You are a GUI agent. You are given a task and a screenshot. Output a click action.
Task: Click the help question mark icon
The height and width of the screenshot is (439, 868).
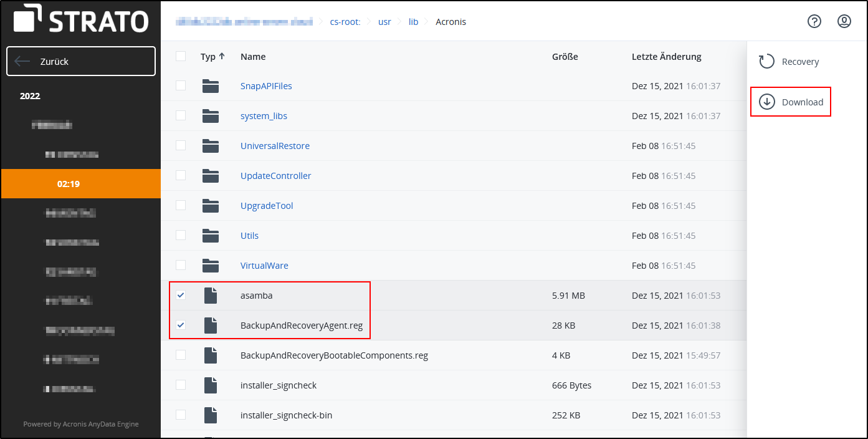coord(814,21)
